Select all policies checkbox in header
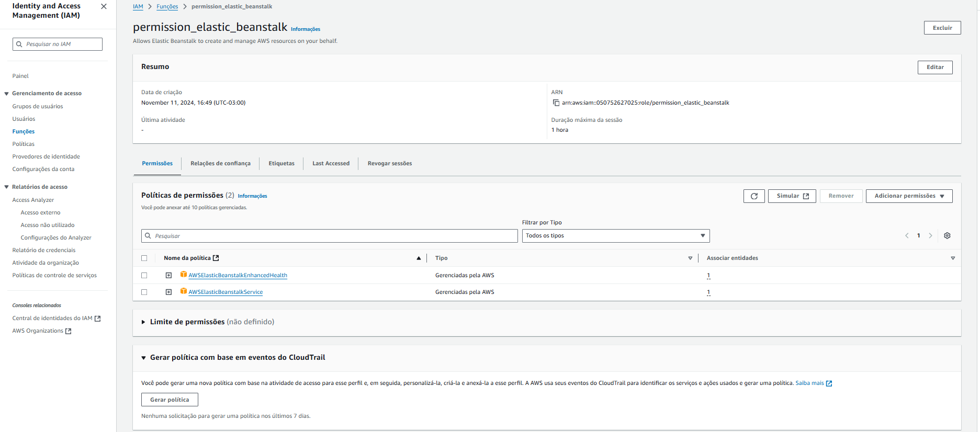This screenshot has width=980, height=432. tap(144, 258)
